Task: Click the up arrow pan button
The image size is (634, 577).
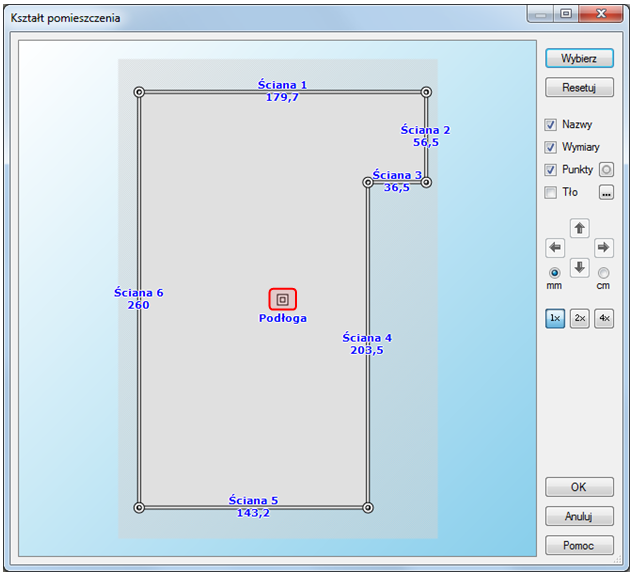Action: point(579,228)
